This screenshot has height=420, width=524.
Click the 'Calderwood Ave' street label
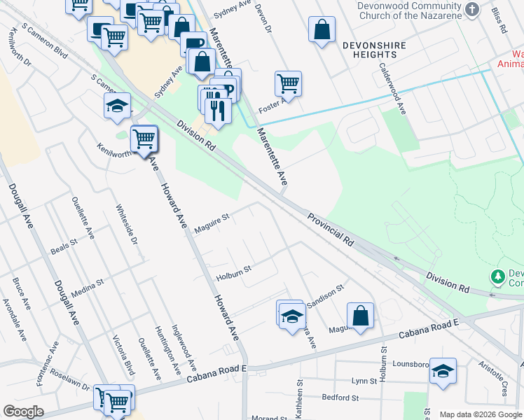tap(392, 89)
